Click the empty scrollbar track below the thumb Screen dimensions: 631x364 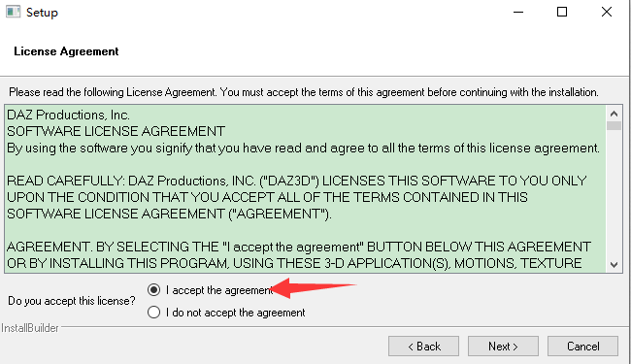pos(614,194)
